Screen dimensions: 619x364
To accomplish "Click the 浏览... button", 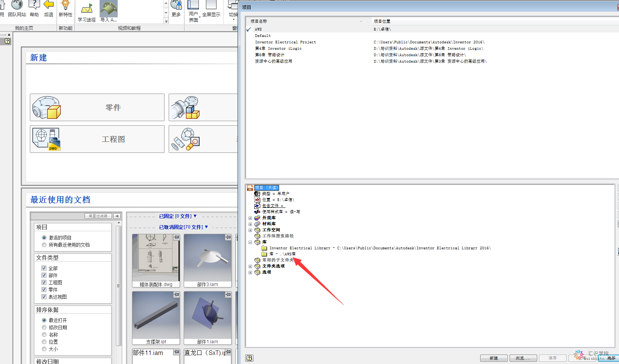I will (x=523, y=358).
